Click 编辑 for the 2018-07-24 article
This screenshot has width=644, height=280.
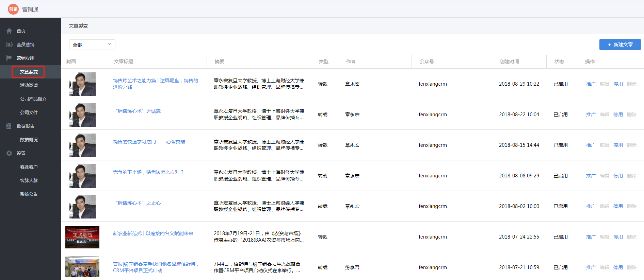[604, 237]
